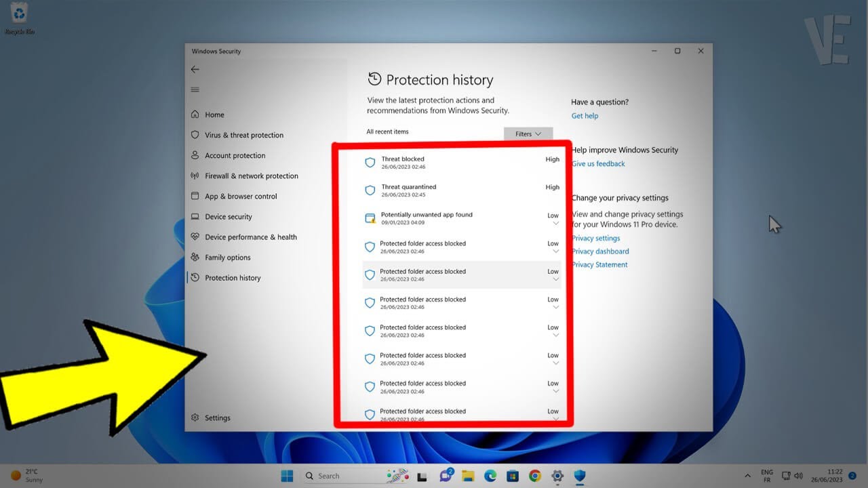This screenshot has width=868, height=488.
Task: Open the Settings gear in taskbar
Action: click(557, 476)
